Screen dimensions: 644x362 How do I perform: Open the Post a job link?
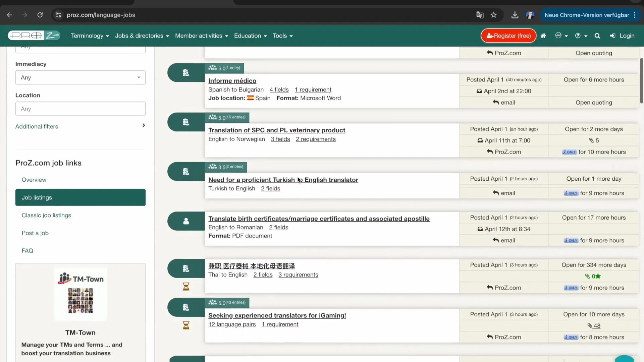coord(35,233)
